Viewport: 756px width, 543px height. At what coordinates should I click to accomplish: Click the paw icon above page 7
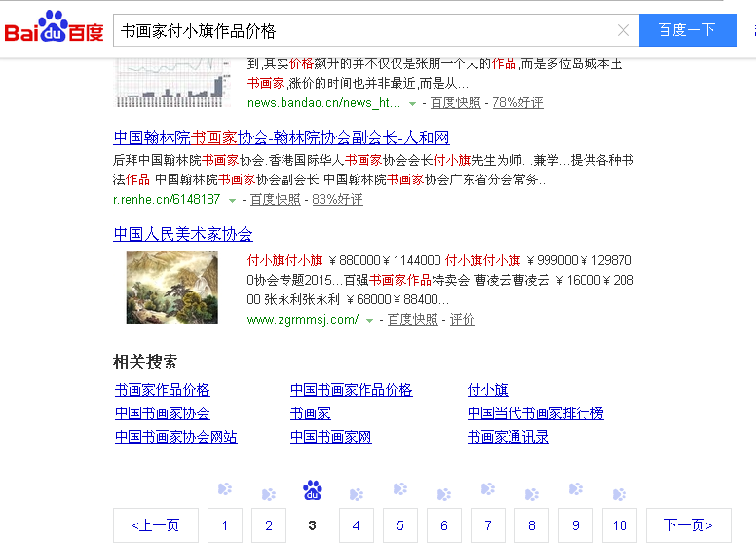pyautogui.click(x=488, y=489)
